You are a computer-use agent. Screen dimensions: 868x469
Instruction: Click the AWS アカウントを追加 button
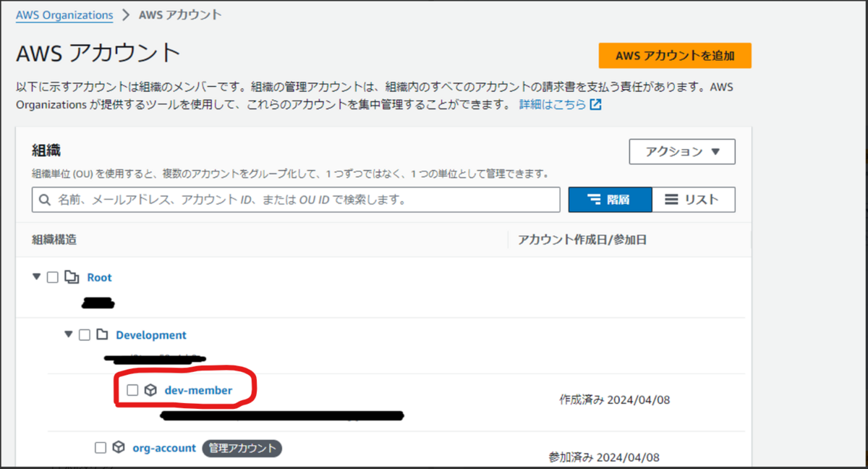click(675, 56)
